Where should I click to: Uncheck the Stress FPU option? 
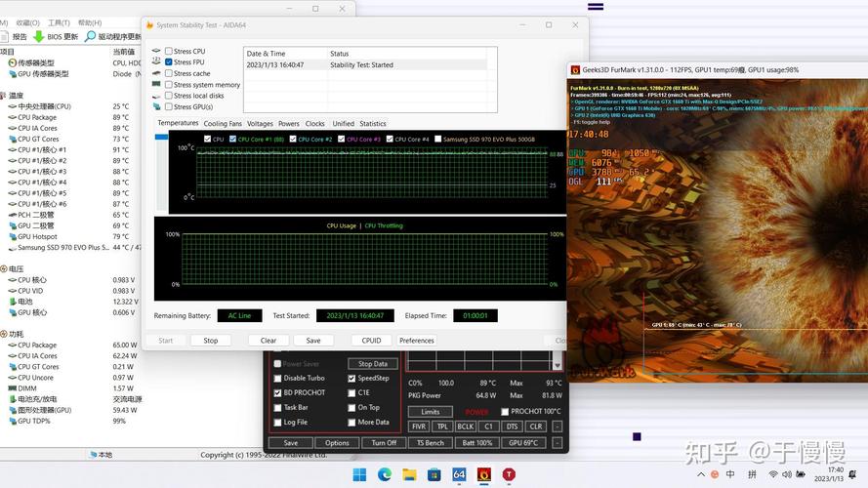click(169, 61)
